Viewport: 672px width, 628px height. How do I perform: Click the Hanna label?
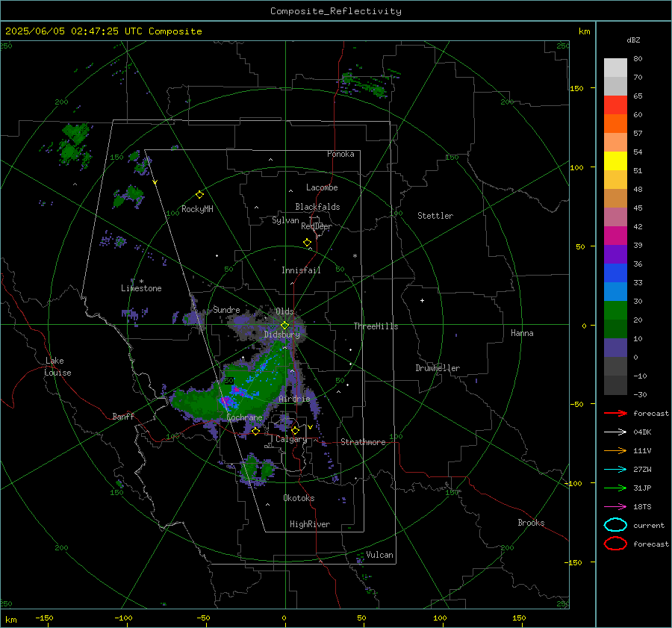[x=522, y=333]
